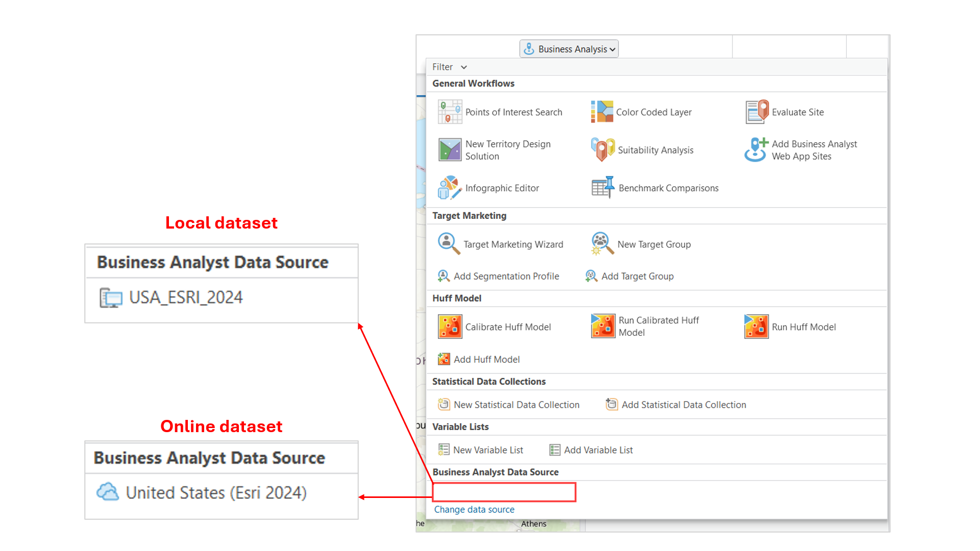Launch the Evaluate Site tool
980x551 pixels.
(x=797, y=112)
